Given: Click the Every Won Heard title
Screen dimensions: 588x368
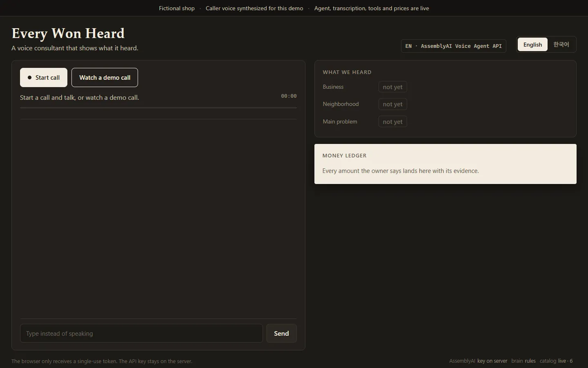Looking at the screenshot, I should click(68, 34).
